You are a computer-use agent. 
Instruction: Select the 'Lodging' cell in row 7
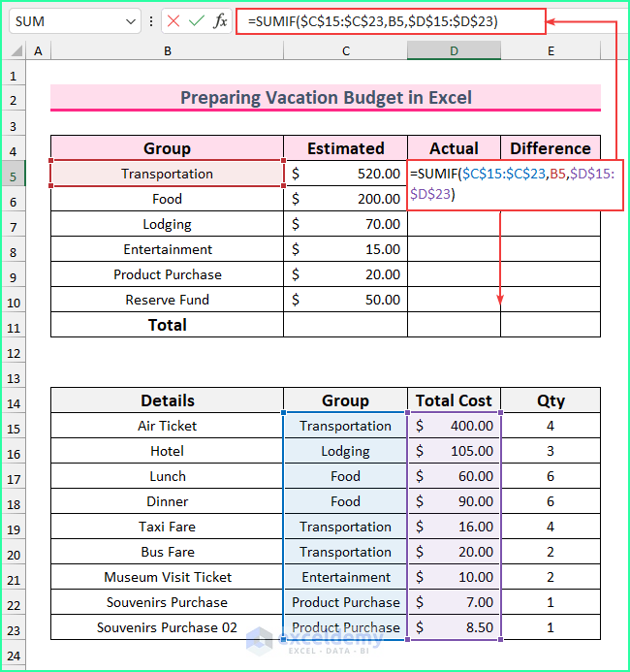pos(167,224)
